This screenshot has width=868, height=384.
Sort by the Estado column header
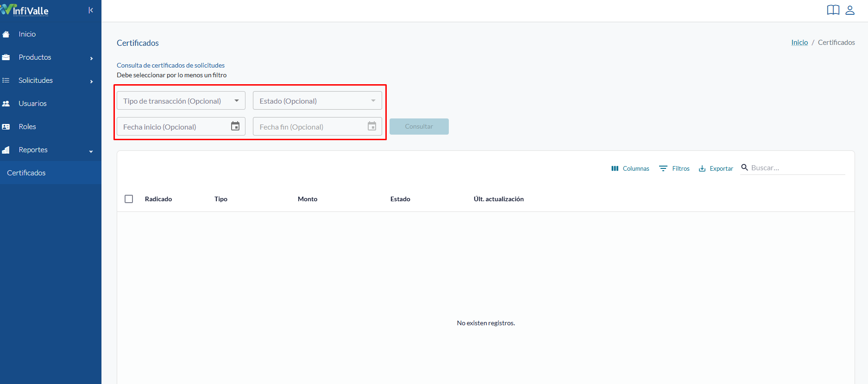[x=400, y=199]
